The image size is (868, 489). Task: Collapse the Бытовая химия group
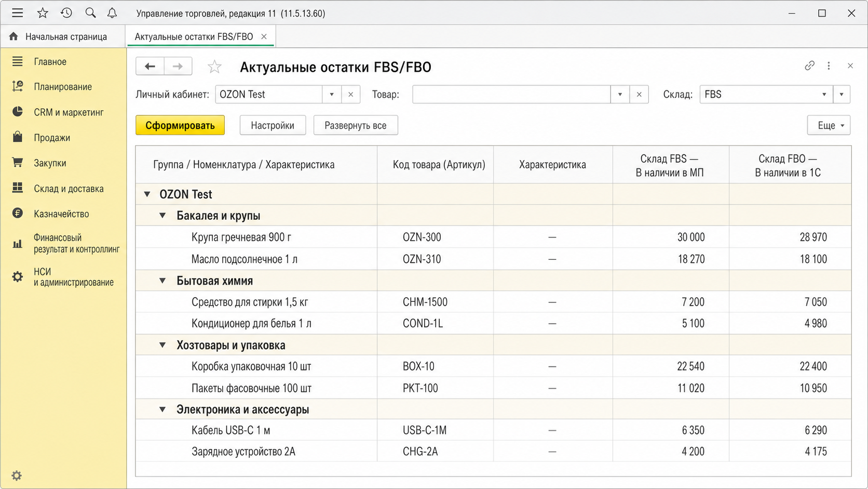[x=162, y=281]
